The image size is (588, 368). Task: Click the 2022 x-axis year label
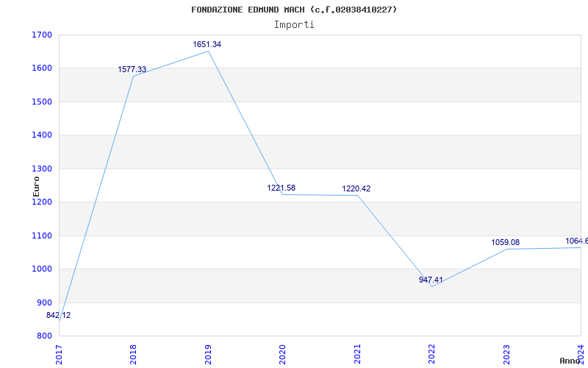click(431, 355)
